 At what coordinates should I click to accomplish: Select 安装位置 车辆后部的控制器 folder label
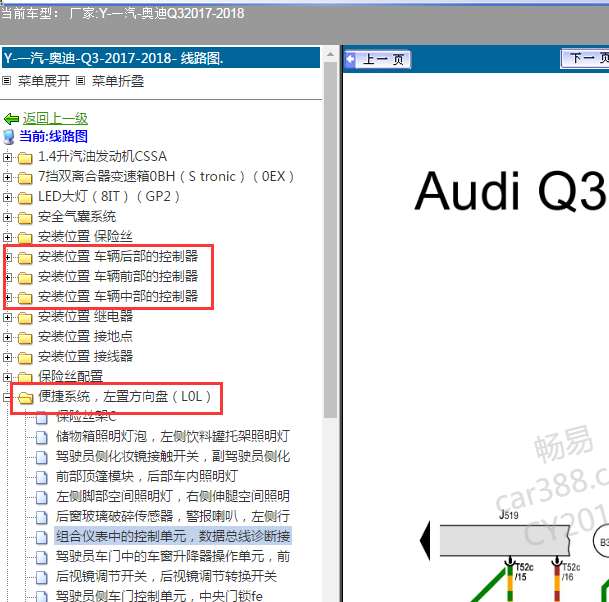118,256
